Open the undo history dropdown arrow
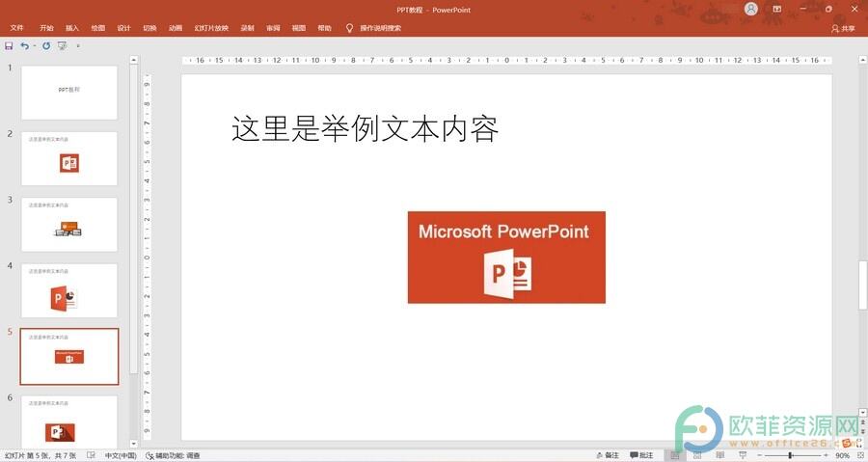Screen dimensions: 868x462 [35, 46]
